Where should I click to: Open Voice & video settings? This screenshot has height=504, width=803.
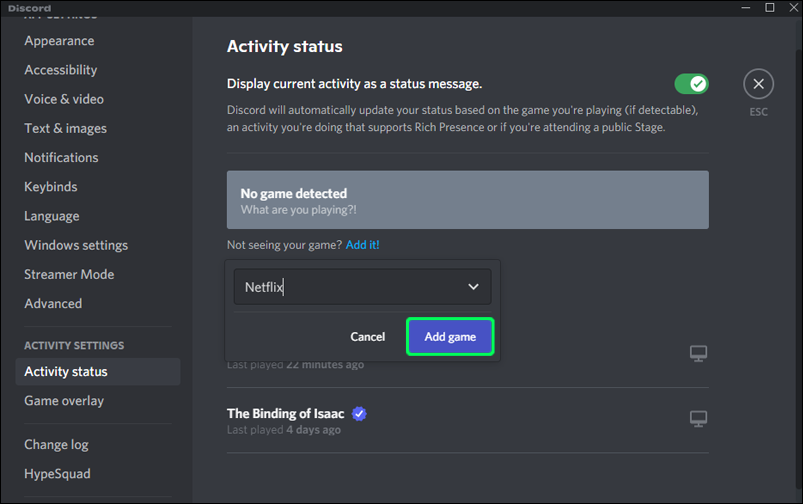(64, 99)
